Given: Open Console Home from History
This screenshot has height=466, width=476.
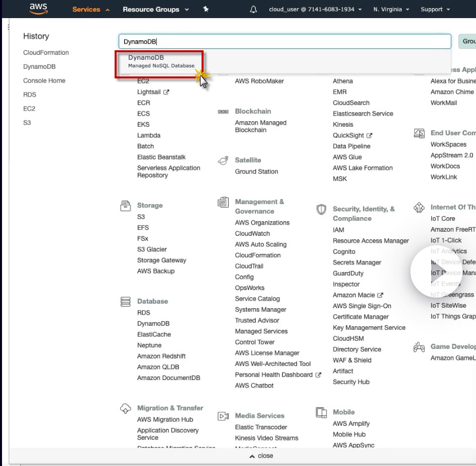Looking at the screenshot, I should [44, 81].
